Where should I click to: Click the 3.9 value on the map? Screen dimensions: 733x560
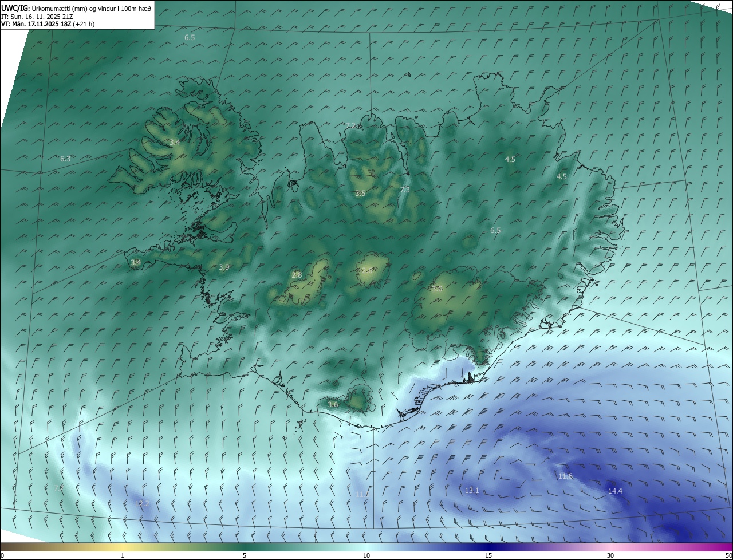tap(224, 267)
